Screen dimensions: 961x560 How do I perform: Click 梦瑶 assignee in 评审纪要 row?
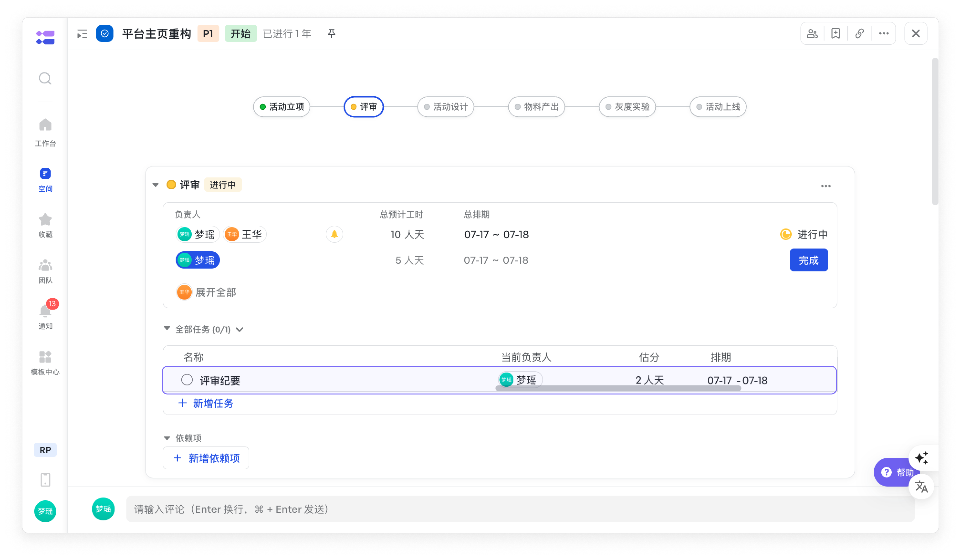pyautogui.click(x=520, y=380)
